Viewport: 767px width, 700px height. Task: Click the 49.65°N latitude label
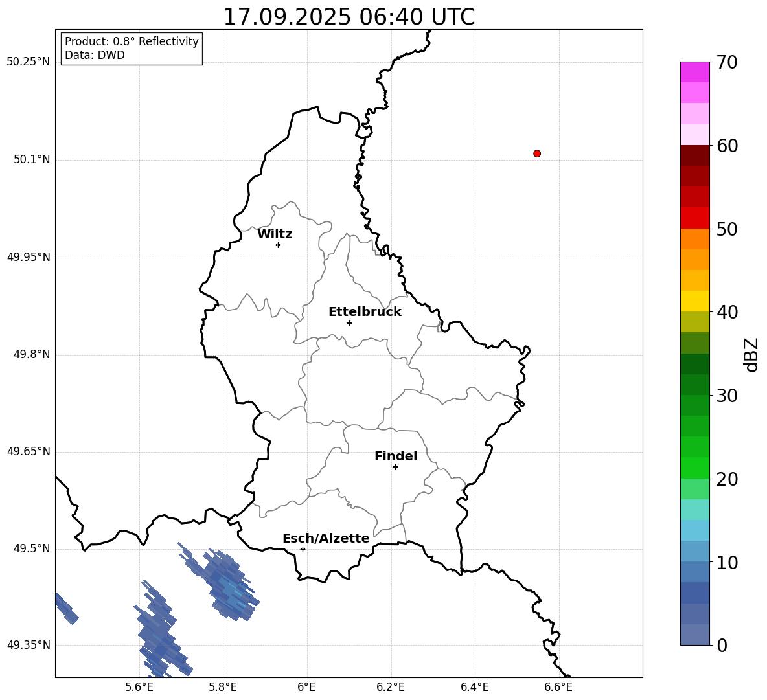tap(29, 451)
